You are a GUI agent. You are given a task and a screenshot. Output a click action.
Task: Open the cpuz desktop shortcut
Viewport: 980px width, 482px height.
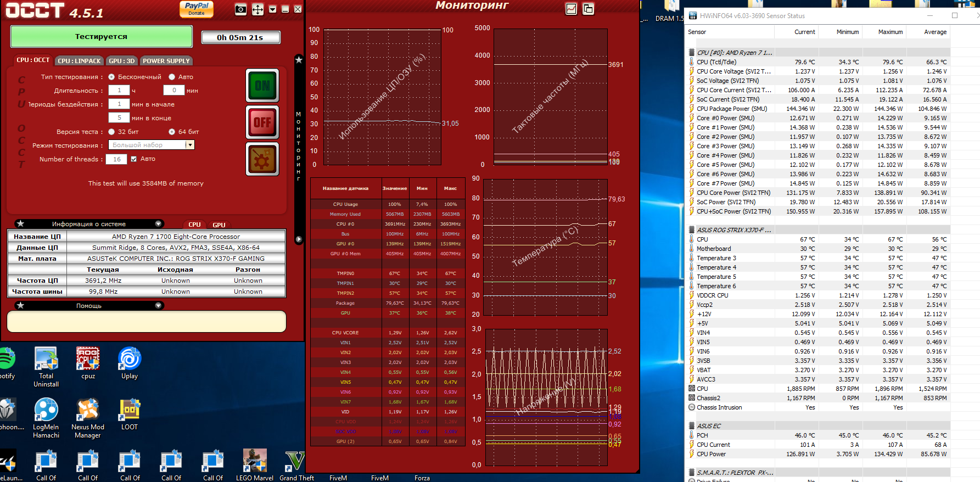pos(88,363)
